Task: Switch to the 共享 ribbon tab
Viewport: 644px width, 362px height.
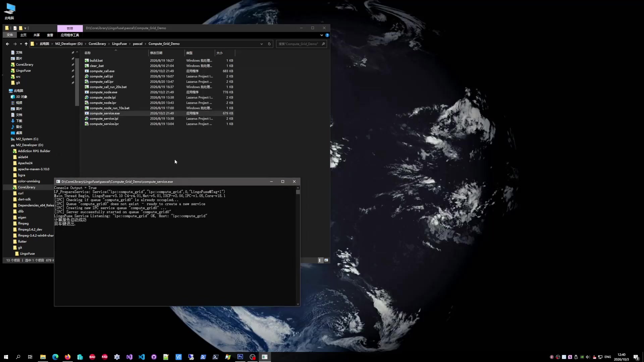Action: 37,35
